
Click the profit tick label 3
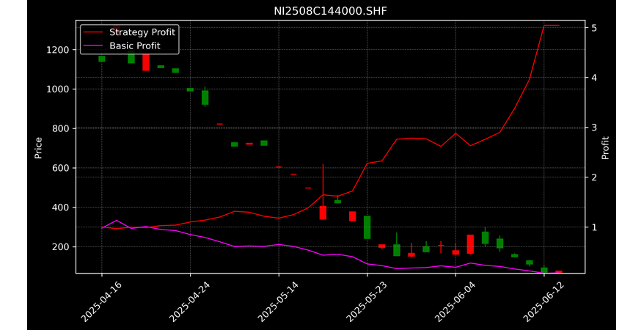(594, 128)
